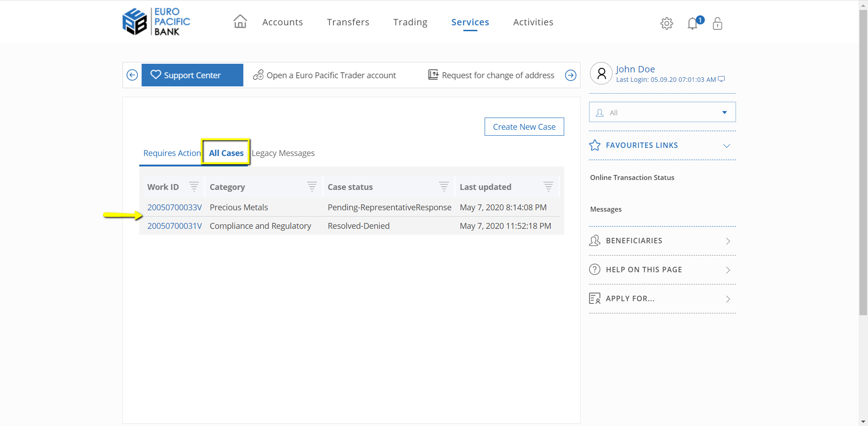Open the Transfers menu
This screenshot has width=868, height=426.
[348, 22]
